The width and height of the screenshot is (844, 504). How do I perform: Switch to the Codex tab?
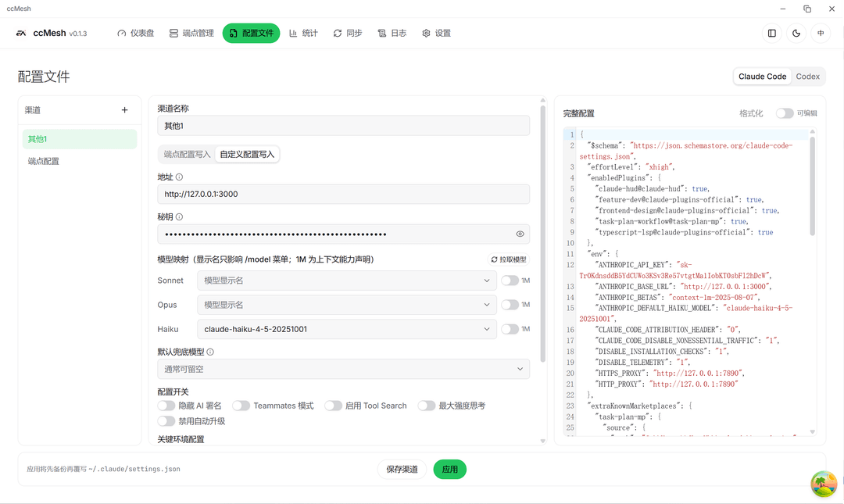pos(807,77)
